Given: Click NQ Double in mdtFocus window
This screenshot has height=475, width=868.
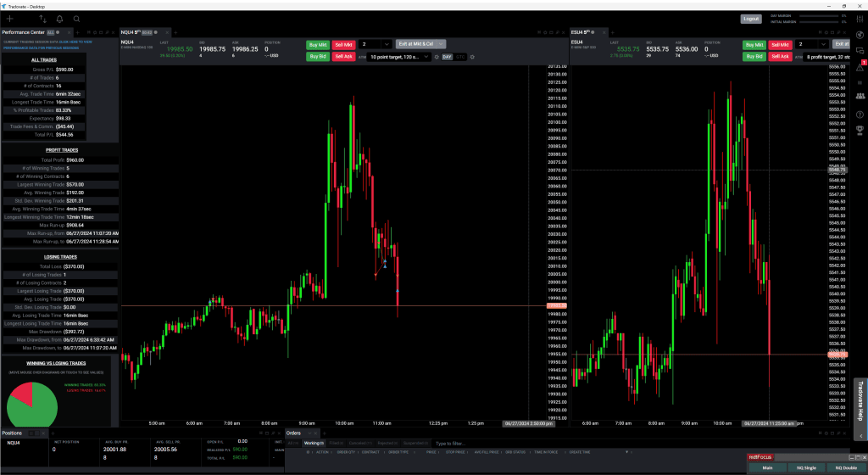Looking at the screenshot, I should point(846,468).
